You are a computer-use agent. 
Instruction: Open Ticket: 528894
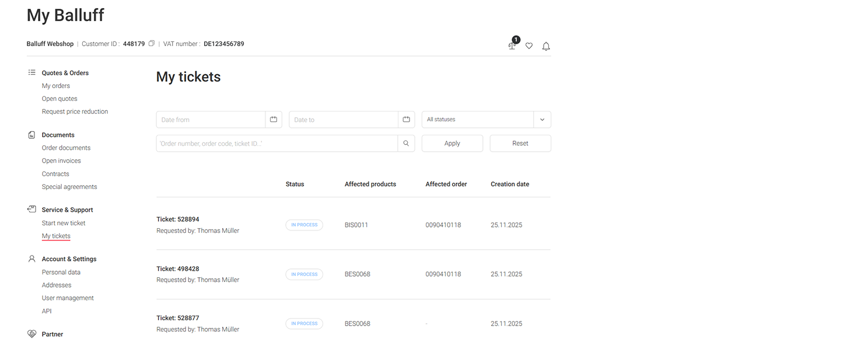tap(178, 219)
